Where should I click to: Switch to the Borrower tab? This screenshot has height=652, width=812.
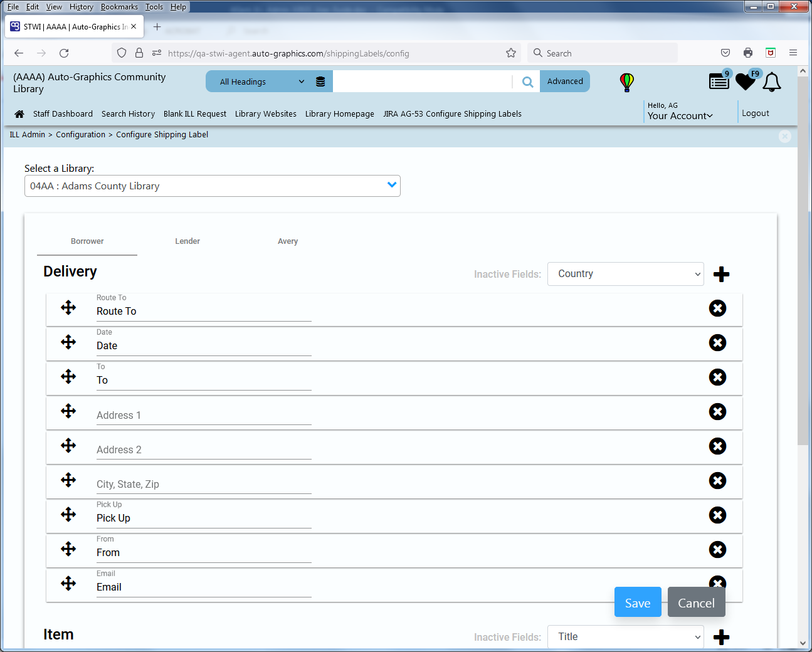coord(87,241)
